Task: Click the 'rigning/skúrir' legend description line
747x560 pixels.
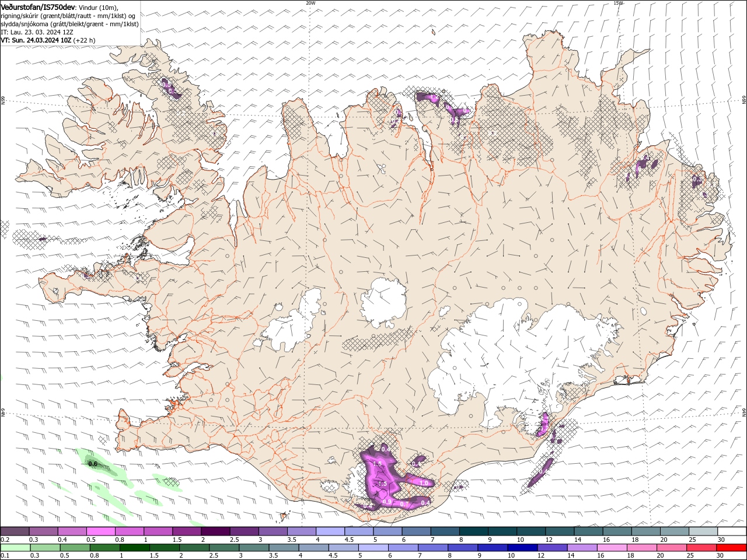Action: [68, 16]
